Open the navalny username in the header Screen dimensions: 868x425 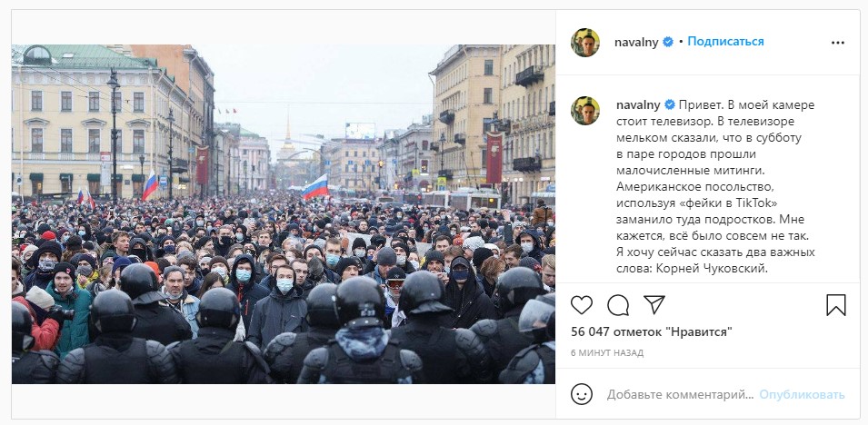click(x=636, y=43)
